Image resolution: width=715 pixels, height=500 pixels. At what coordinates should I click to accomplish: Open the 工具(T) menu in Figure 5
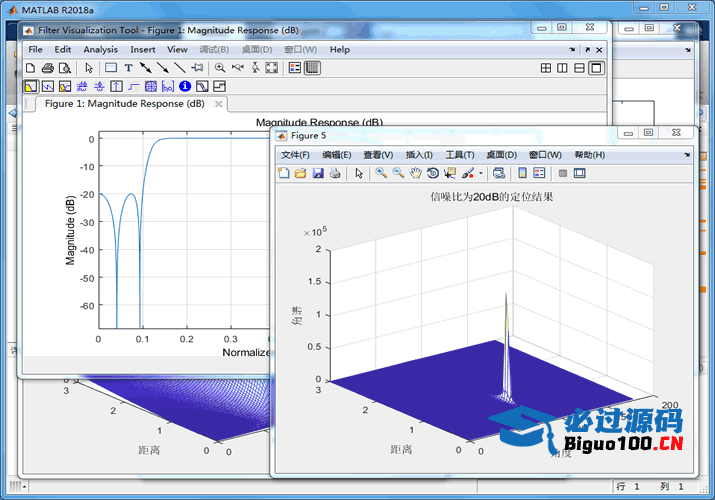point(460,155)
